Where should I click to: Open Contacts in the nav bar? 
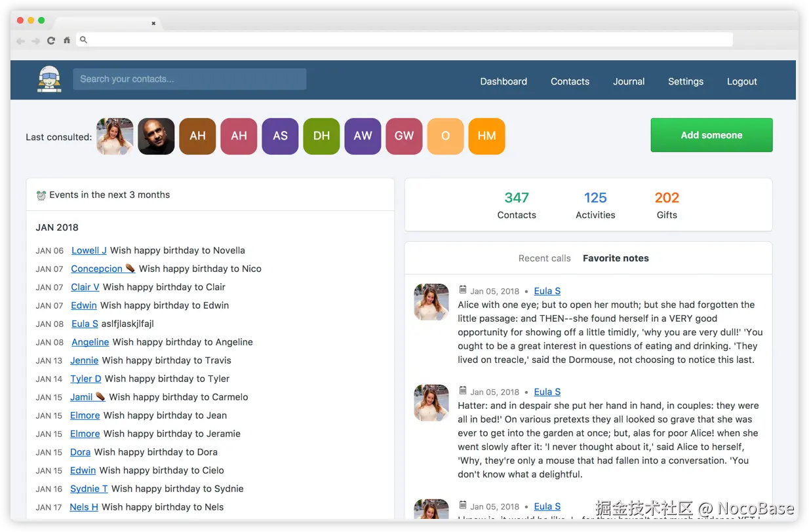[x=570, y=81]
